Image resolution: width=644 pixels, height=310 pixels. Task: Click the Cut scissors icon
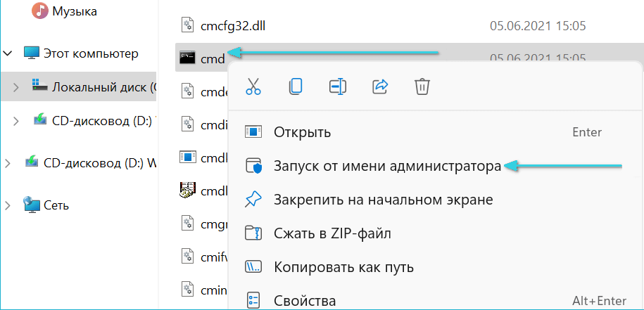[253, 86]
